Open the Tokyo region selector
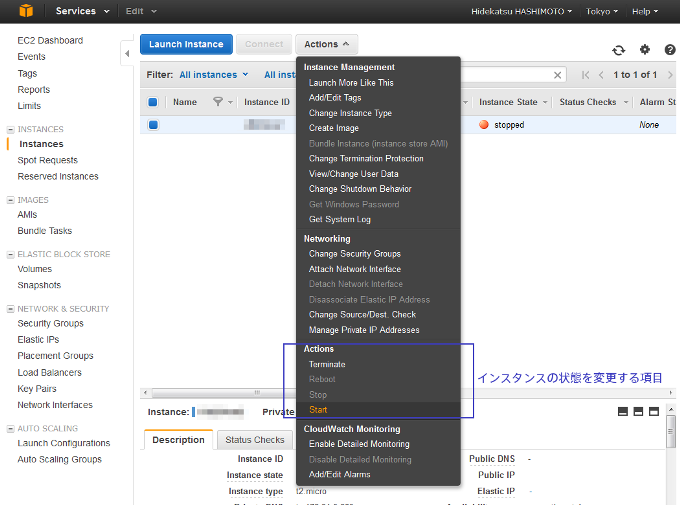Image resolution: width=680 pixels, height=505 pixels. tap(602, 11)
